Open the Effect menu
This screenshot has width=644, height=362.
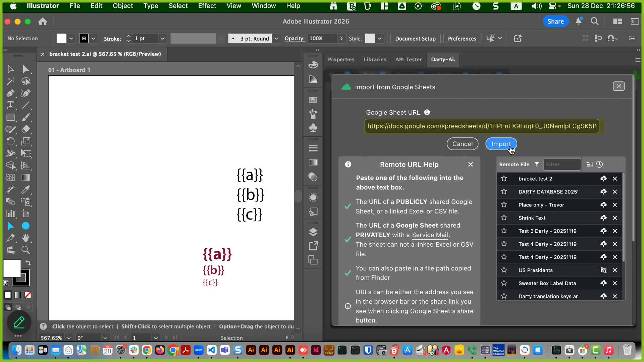tap(207, 6)
